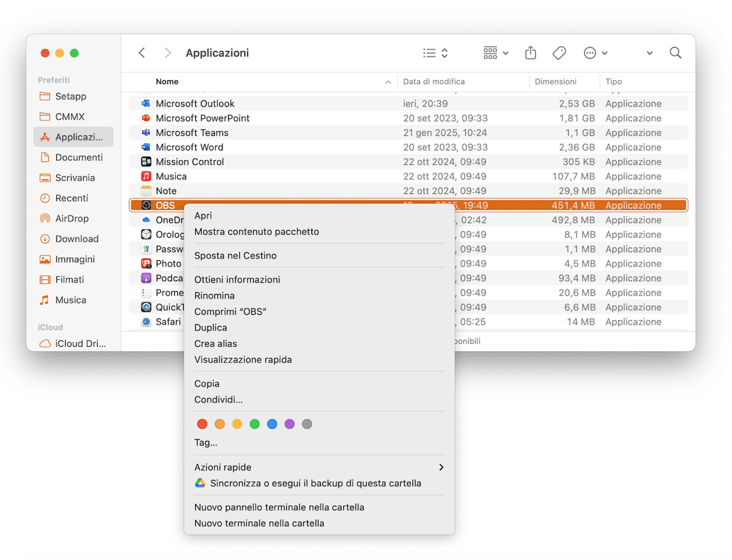
Task: Select the highlighted OBS row name
Action: coord(165,205)
